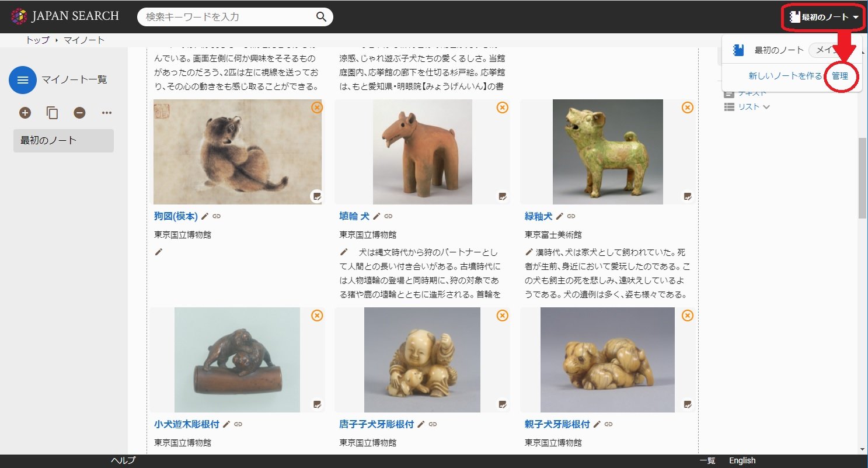868x468 pixels.
Task: Click the delete note minus icon
Action: click(79, 113)
